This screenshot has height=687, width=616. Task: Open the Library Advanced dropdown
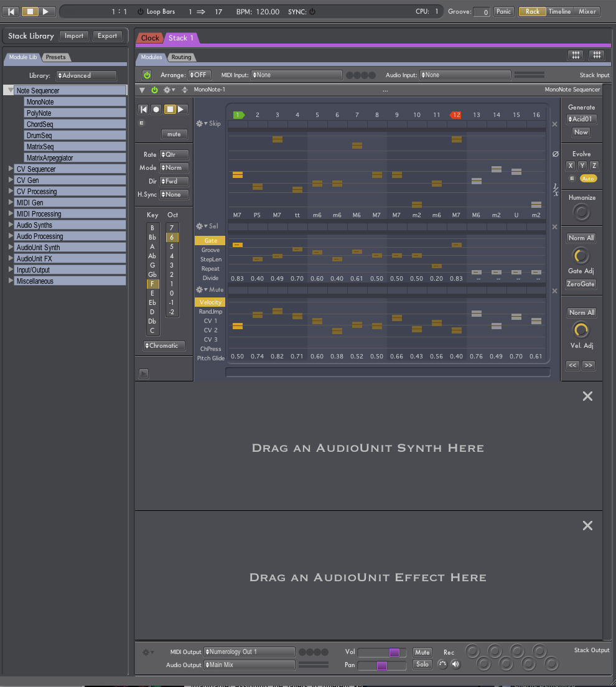coord(86,76)
